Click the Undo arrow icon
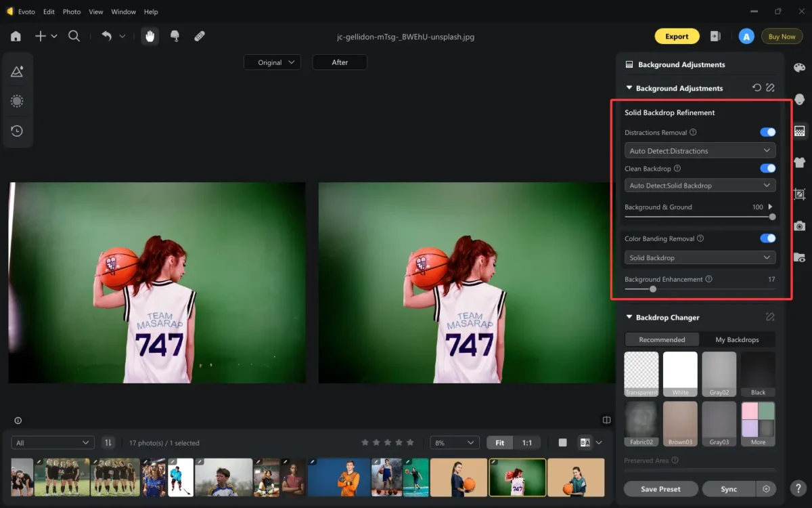The width and height of the screenshot is (812, 508). pos(106,37)
